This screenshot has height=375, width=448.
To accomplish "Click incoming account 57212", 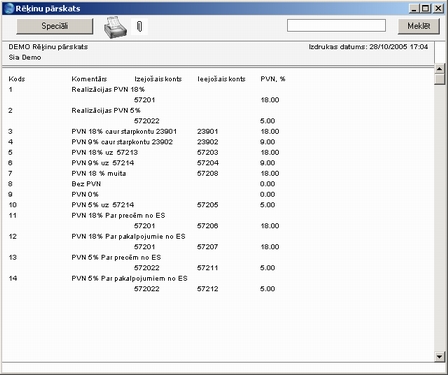I will point(207,289).
